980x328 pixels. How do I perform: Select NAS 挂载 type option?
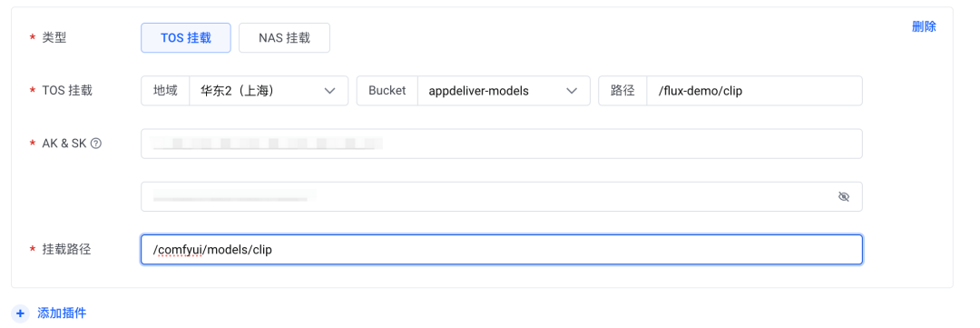click(284, 37)
